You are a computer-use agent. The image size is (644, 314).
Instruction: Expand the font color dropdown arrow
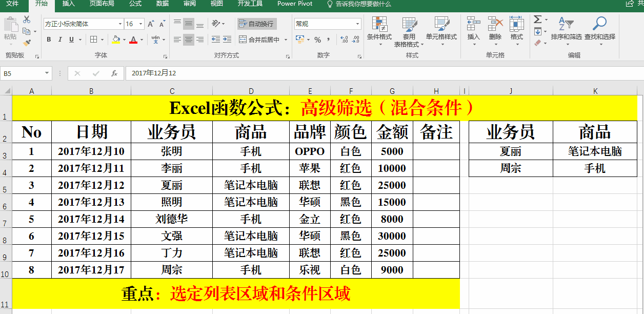point(142,40)
